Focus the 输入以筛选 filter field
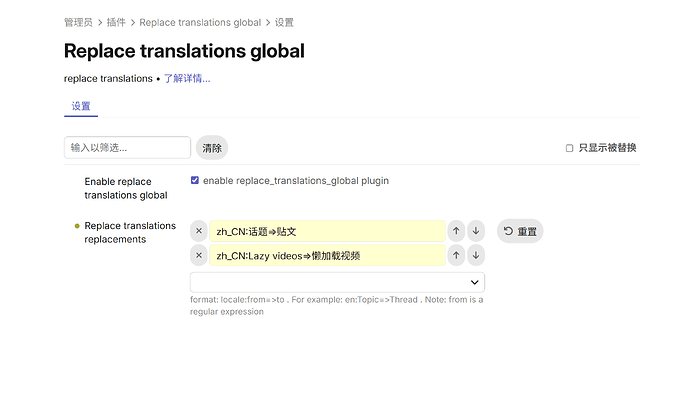The width and height of the screenshot is (690, 393). click(x=127, y=147)
